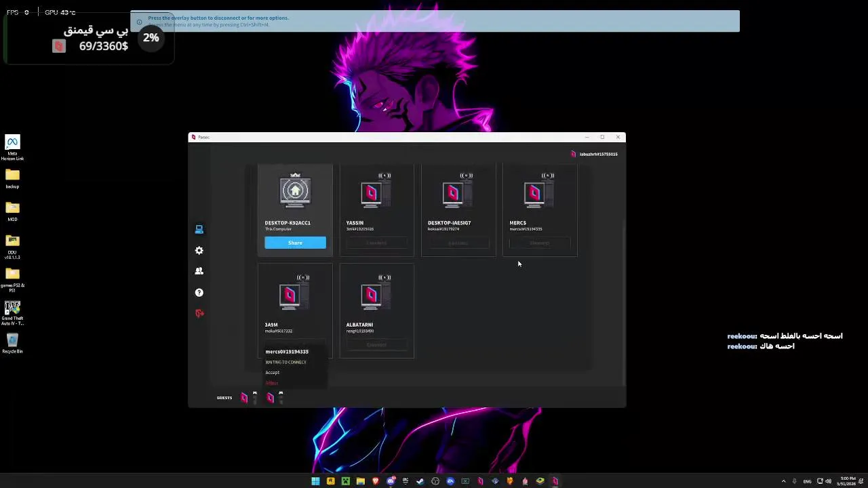Click the 'WAITING TO CONNECT' status text
The height and width of the screenshot is (488, 868).
[285, 362]
